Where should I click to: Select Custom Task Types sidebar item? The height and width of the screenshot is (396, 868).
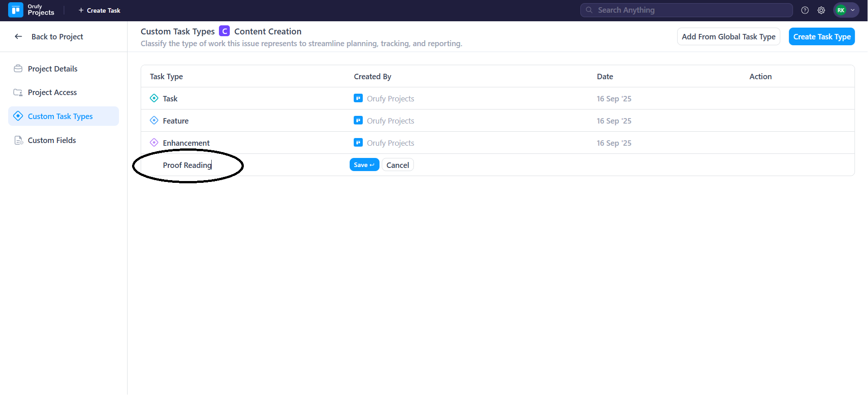tap(60, 116)
